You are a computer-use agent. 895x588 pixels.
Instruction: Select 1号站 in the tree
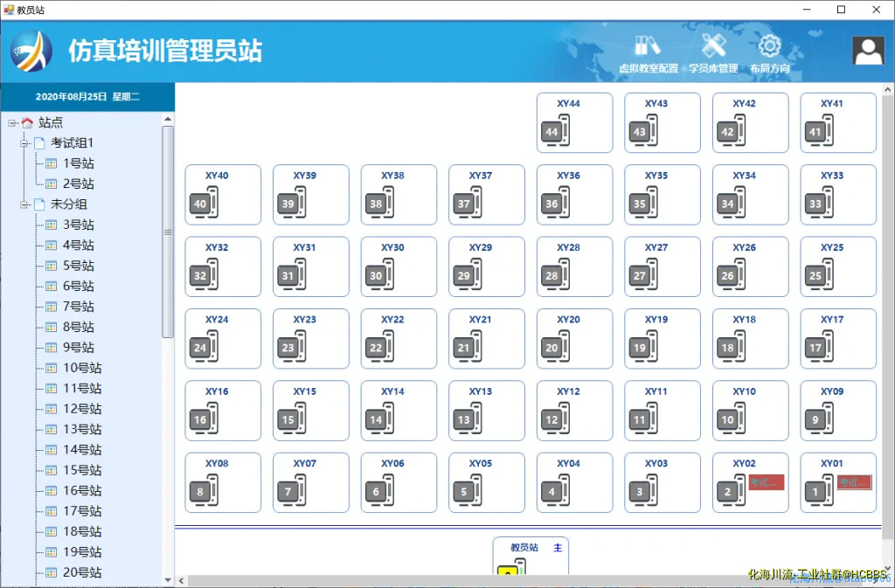tap(78, 163)
